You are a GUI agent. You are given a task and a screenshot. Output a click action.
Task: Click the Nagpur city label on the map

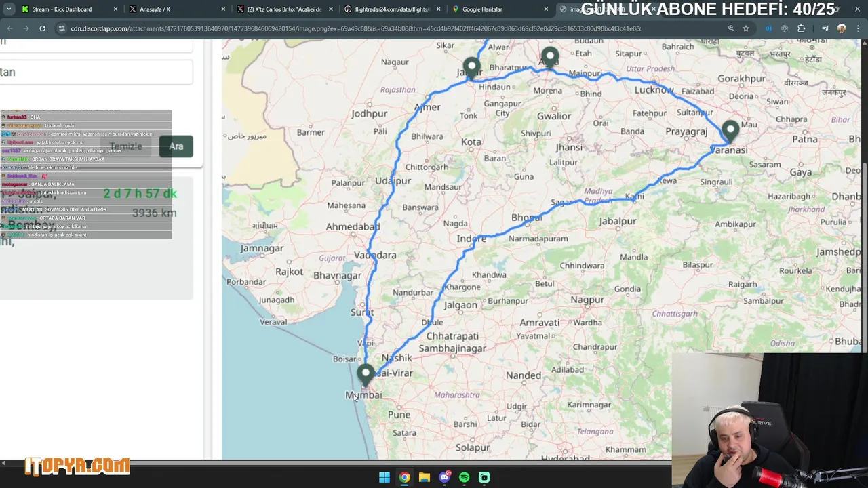click(587, 300)
